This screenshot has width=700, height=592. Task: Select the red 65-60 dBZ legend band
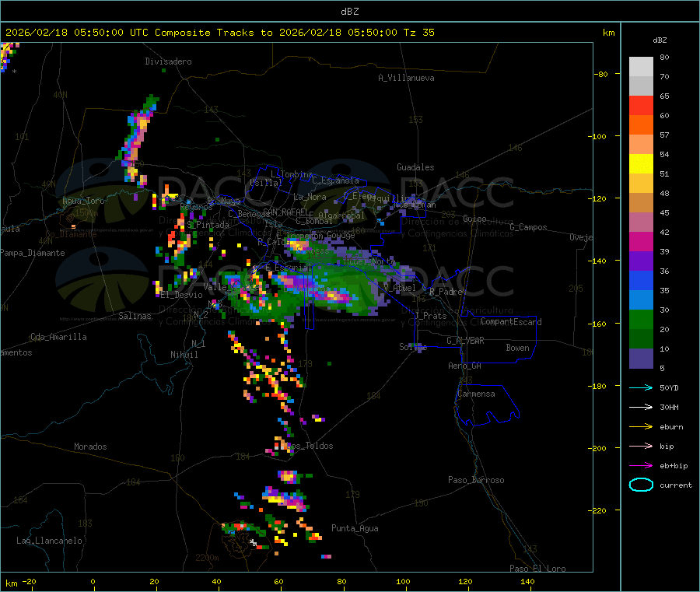[x=641, y=105]
